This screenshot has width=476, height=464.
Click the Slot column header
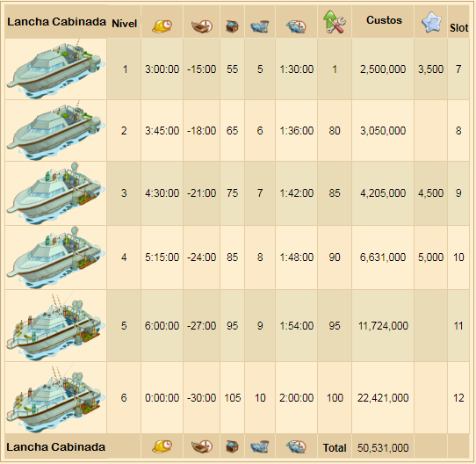tap(458, 28)
